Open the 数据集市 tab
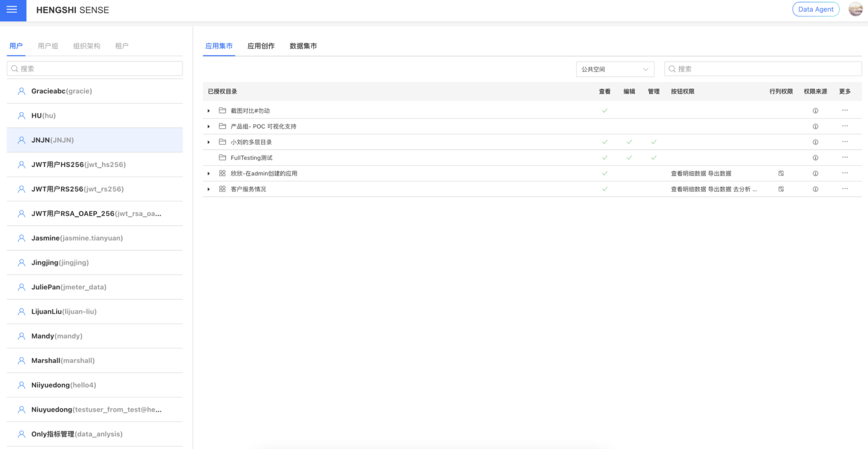 (x=303, y=46)
